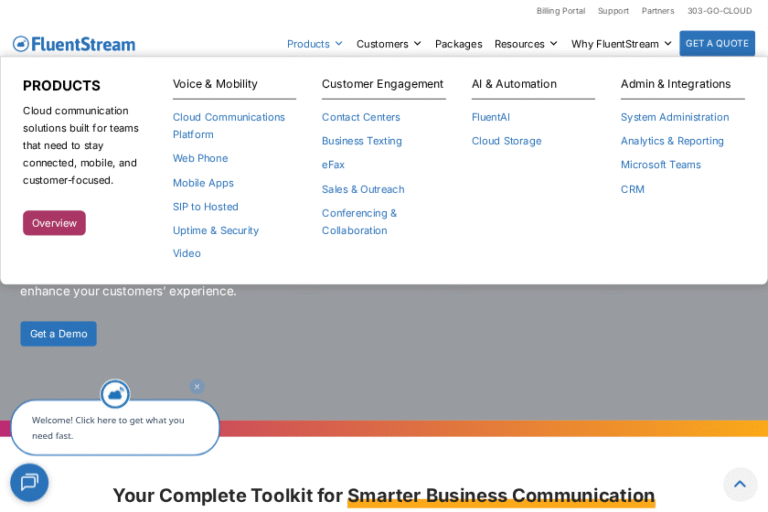Open the Packages menu item

tap(458, 44)
